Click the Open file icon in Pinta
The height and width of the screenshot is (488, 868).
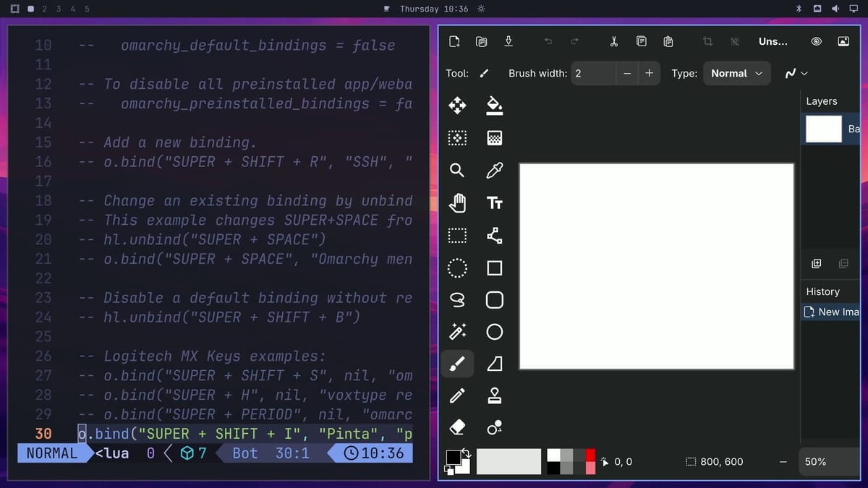pos(482,41)
